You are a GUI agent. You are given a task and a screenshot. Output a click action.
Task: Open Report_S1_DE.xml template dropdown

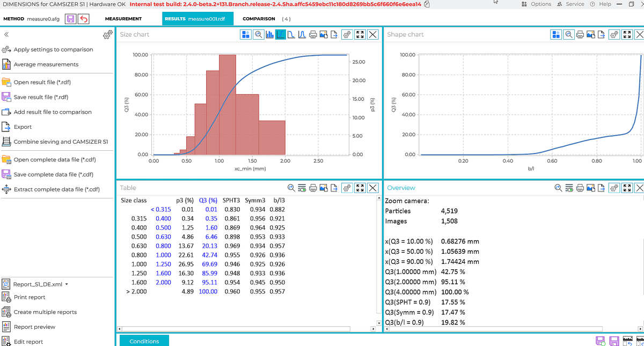tap(67, 284)
